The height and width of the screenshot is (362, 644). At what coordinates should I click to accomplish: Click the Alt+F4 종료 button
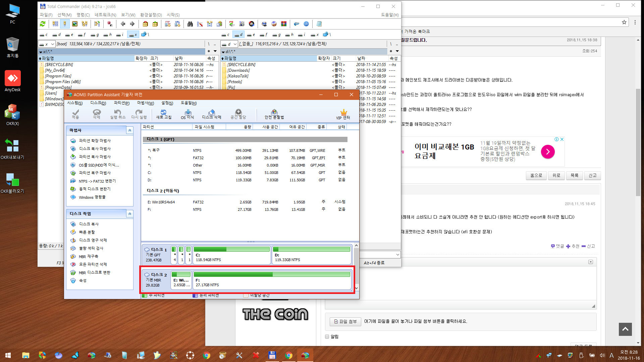coord(374,263)
